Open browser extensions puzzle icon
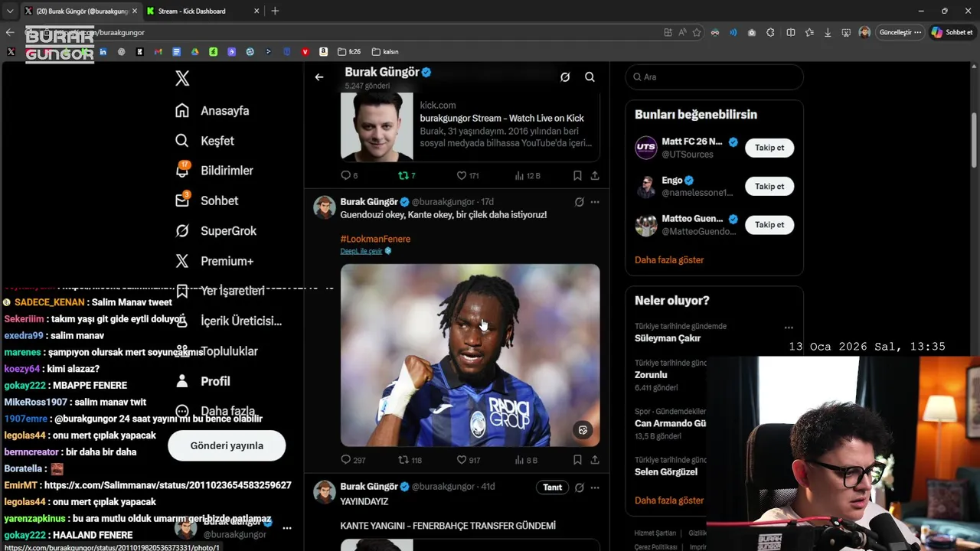 (x=770, y=32)
